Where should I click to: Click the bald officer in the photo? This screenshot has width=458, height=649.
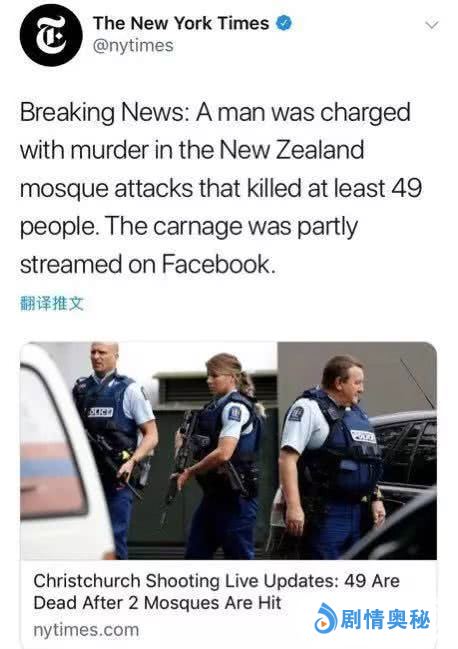point(114,447)
